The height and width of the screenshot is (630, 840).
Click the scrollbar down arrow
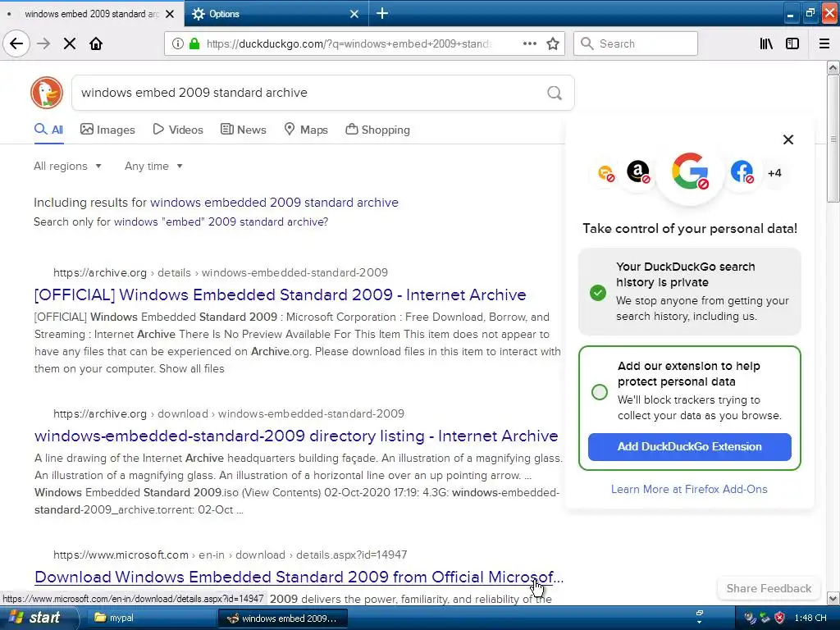tap(833, 598)
